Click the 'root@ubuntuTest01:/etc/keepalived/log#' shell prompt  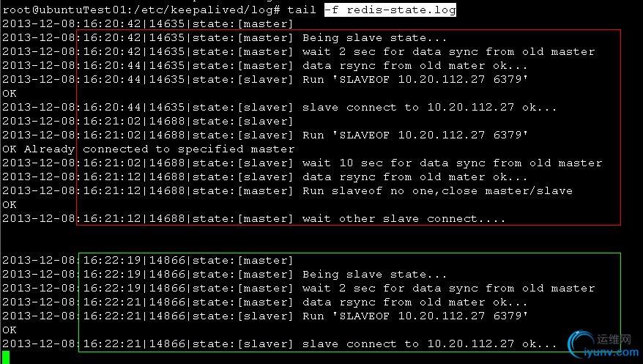click(141, 10)
